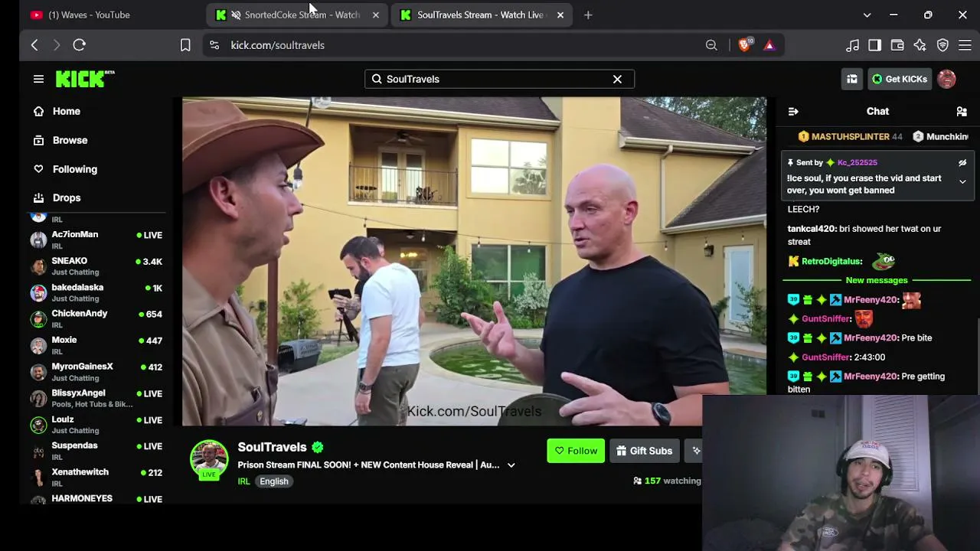Open the Loulz channel in sidebar
Image resolution: width=980 pixels, height=551 pixels.
[x=96, y=425]
